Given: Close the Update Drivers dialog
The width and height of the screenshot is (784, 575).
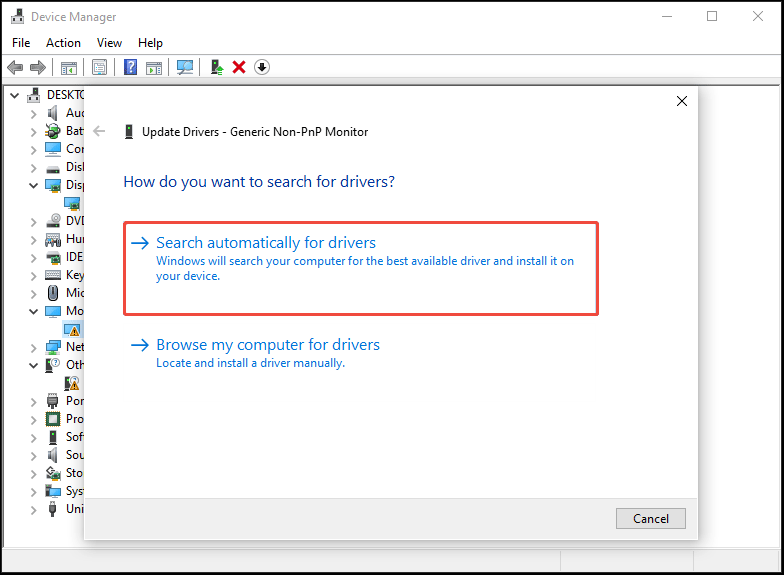Looking at the screenshot, I should [681, 102].
